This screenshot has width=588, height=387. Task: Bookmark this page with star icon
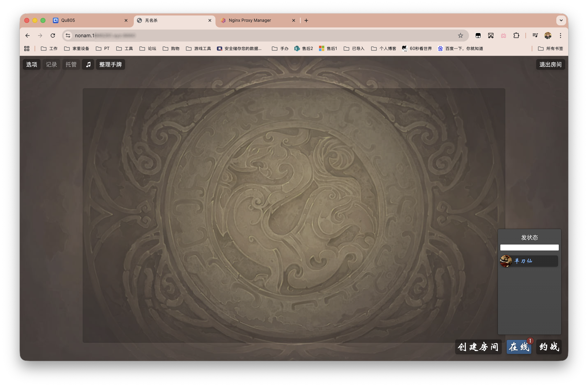pyautogui.click(x=460, y=36)
